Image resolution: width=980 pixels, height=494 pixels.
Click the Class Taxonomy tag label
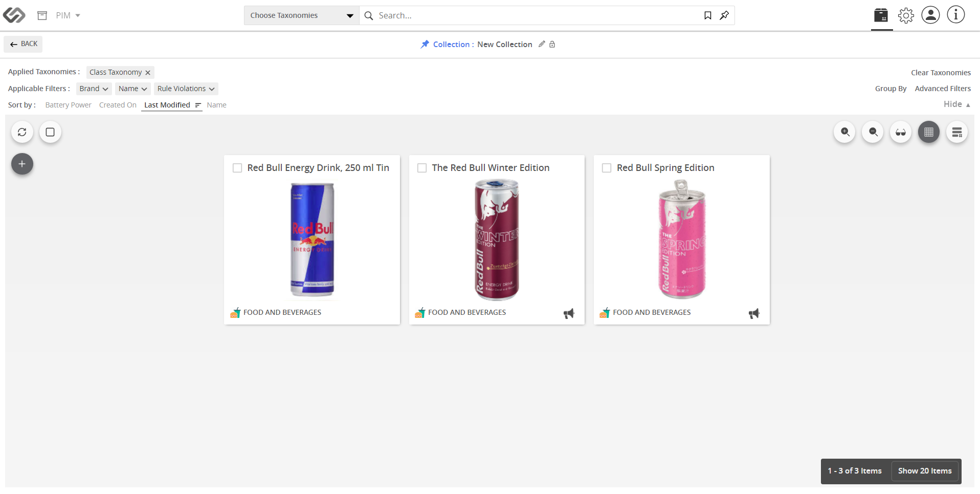(116, 72)
